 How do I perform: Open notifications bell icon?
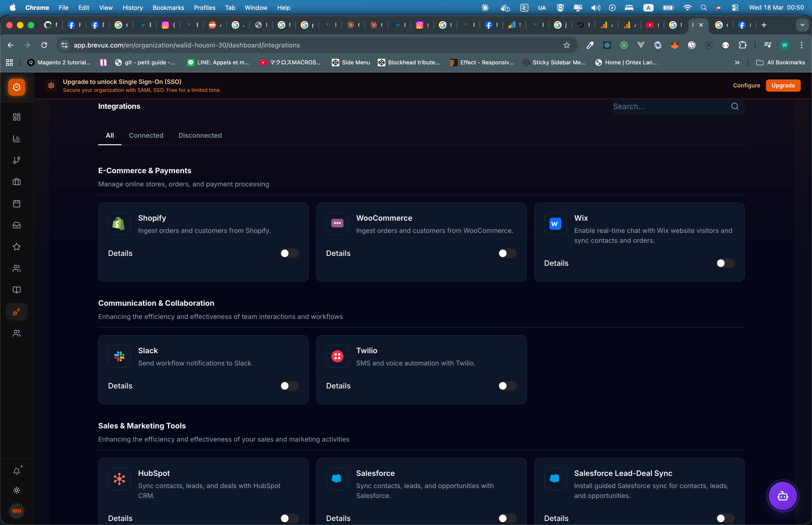coord(17,471)
